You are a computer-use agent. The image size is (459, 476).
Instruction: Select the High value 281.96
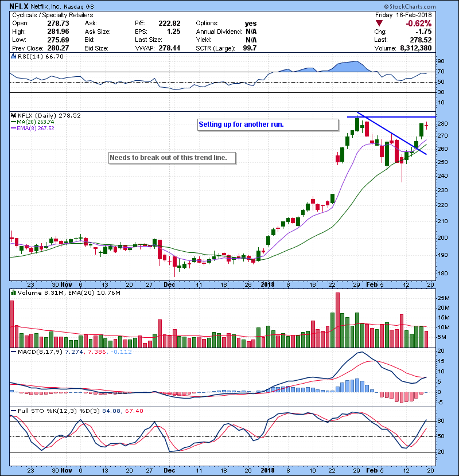click(x=58, y=32)
